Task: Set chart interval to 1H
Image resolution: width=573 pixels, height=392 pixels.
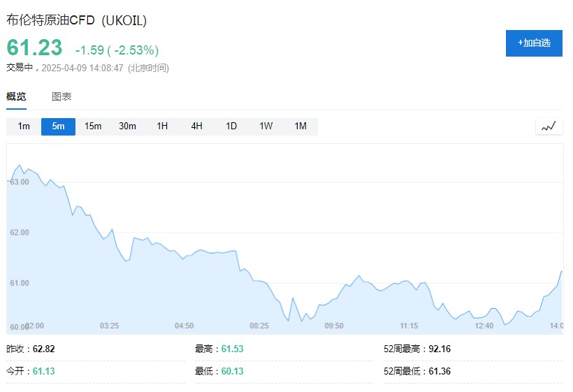Action: coord(162,126)
